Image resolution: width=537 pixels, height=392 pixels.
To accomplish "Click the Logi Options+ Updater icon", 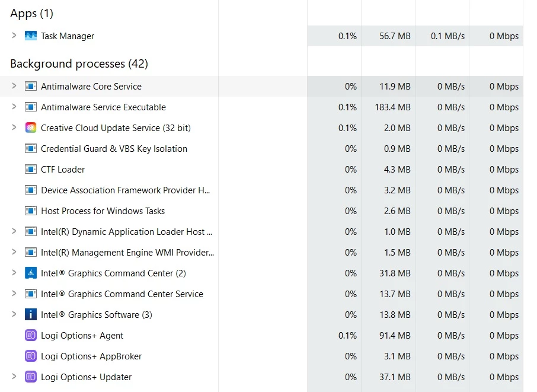I will click(30, 377).
